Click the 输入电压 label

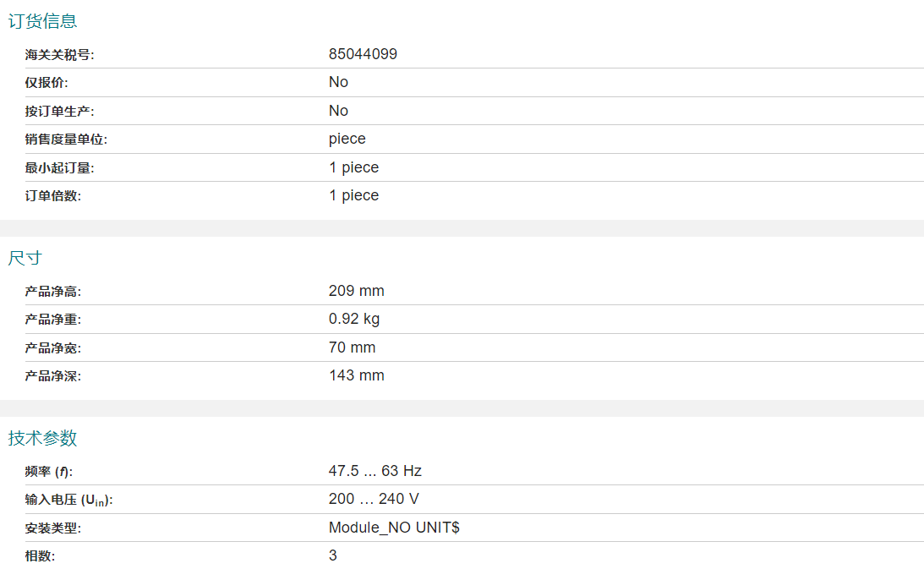pyautogui.click(x=68, y=500)
